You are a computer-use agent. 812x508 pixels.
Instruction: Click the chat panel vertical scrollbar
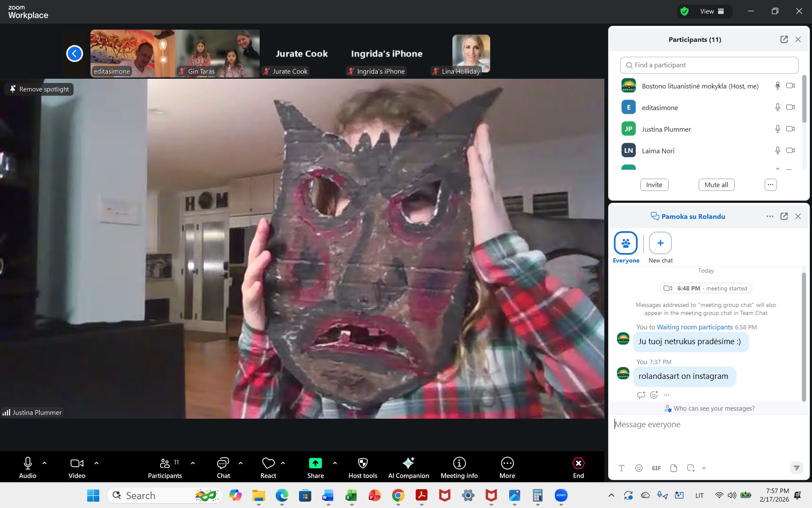pyautogui.click(x=804, y=337)
